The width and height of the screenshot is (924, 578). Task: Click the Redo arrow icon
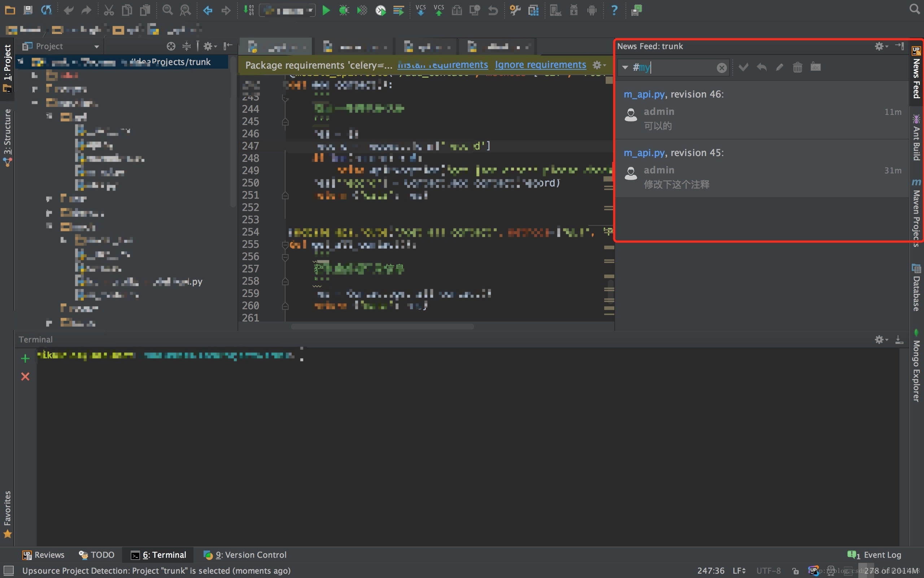[86, 10]
